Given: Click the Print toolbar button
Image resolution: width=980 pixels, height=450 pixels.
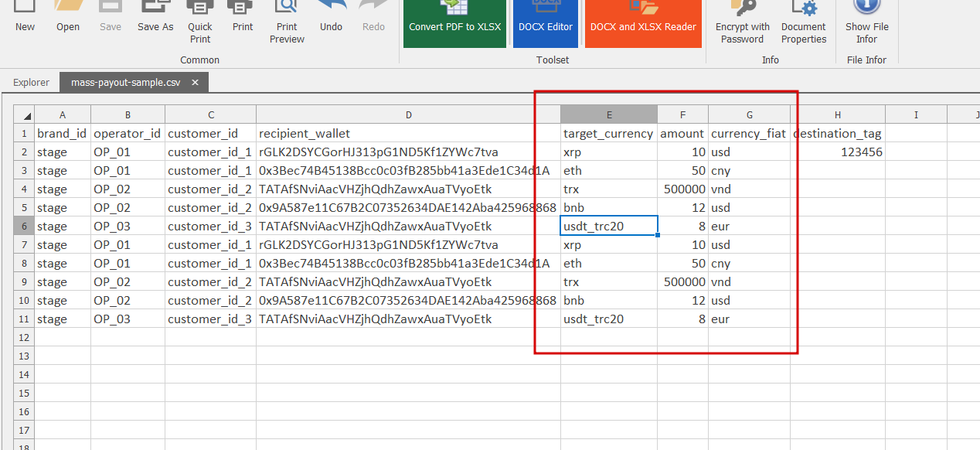Looking at the screenshot, I should coord(243,17).
